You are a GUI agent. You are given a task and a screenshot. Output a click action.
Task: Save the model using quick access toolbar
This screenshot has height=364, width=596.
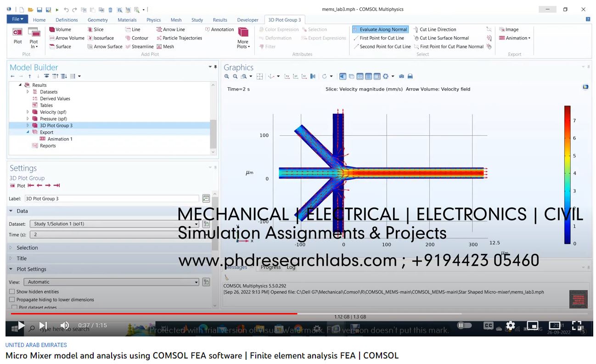click(39, 10)
